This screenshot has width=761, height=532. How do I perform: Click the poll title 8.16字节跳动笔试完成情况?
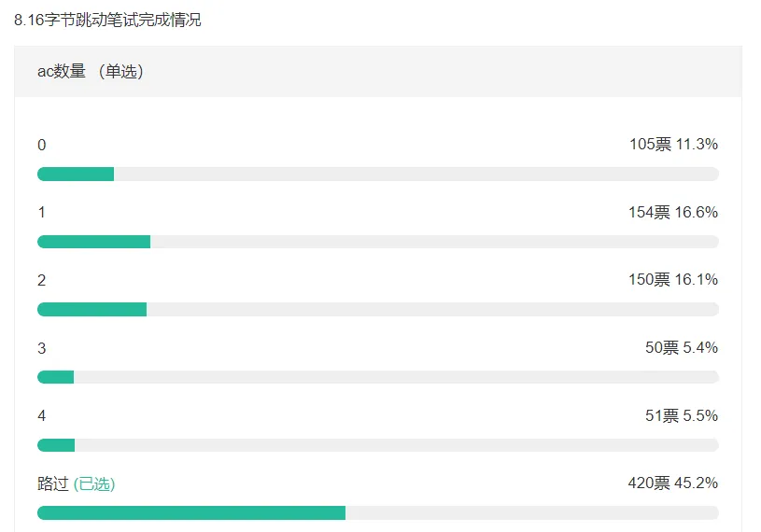tap(107, 20)
